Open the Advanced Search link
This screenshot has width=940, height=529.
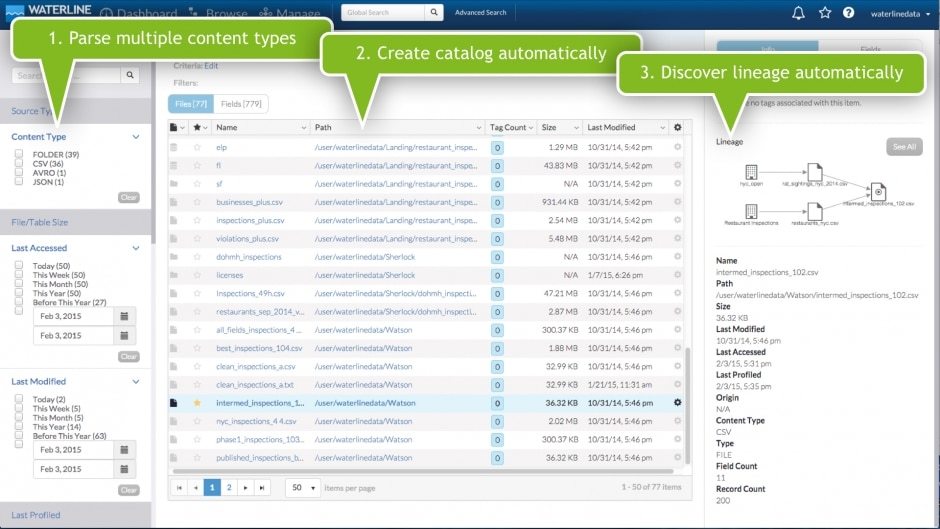pyautogui.click(x=480, y=13)
